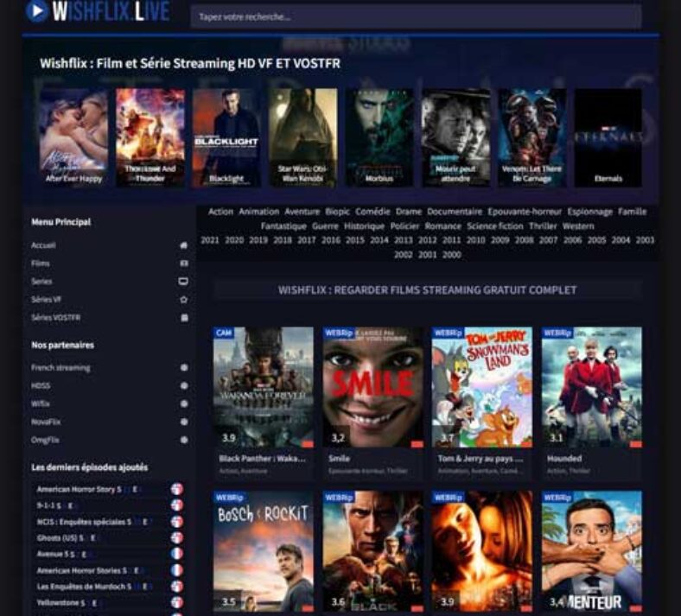Screen dimensions: 681x616
Task: Open the year 2015 filter
Action: point(355,240)
